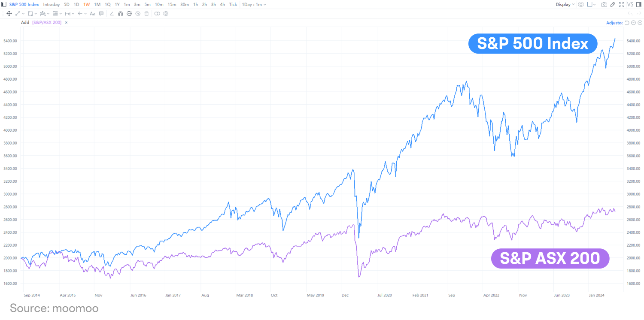Switch to the 1M timeframe tab
Screen dimensions: 644x320
97,4
